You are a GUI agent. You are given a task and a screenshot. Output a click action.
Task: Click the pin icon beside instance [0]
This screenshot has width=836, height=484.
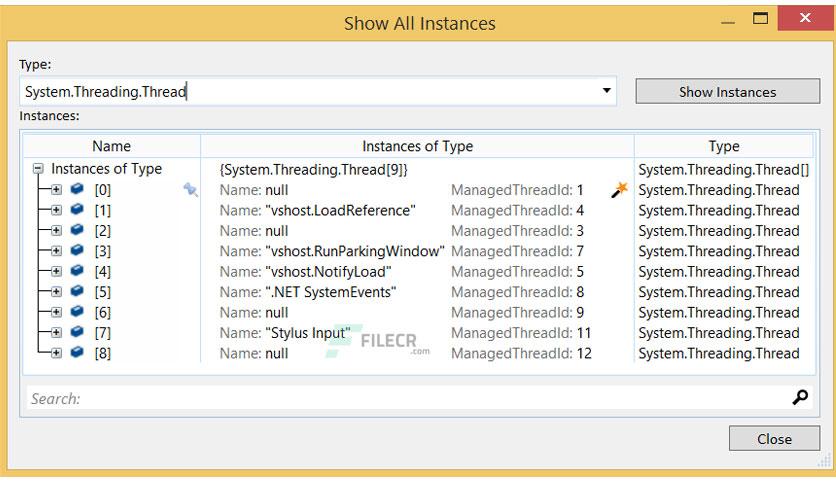190,189
